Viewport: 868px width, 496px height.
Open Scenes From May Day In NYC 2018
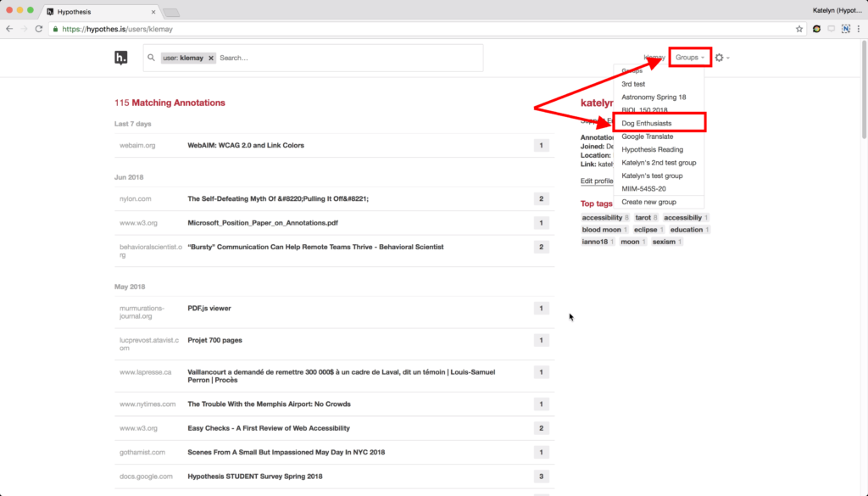[x=287, y=452]
